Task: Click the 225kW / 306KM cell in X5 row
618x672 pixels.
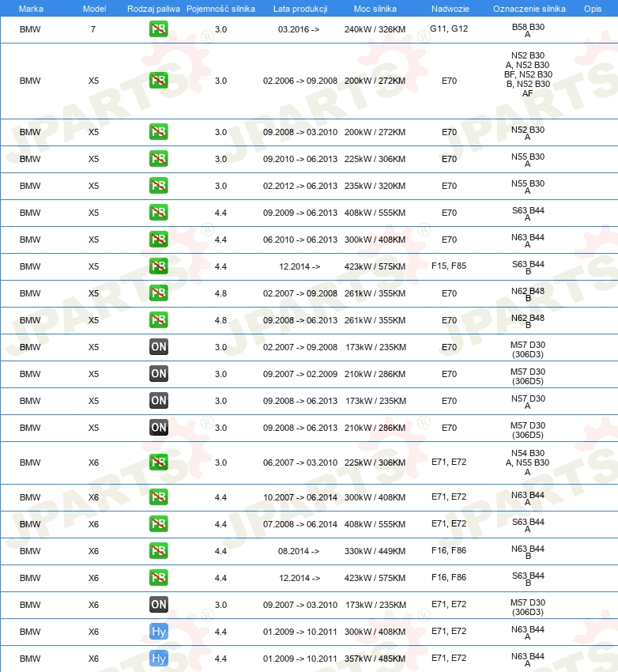Action: tap(375, 159)
